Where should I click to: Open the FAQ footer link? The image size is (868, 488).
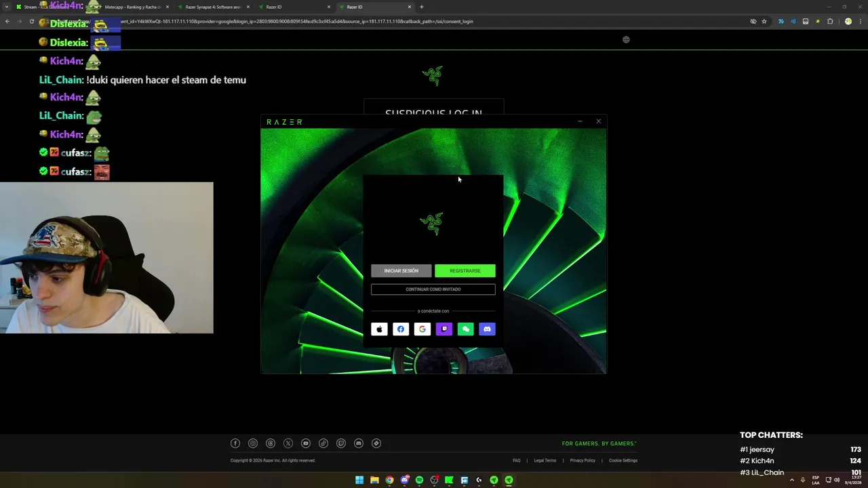[517, 460]
